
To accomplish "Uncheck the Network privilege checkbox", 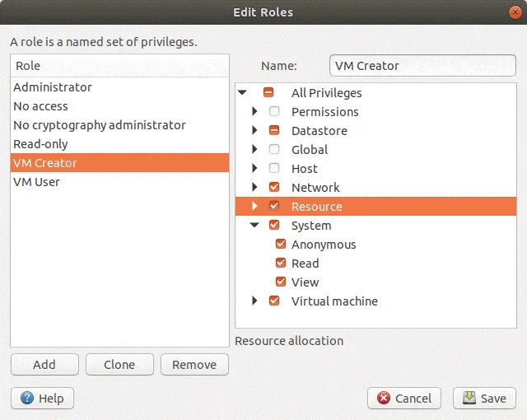I will [x=274, y=188].
